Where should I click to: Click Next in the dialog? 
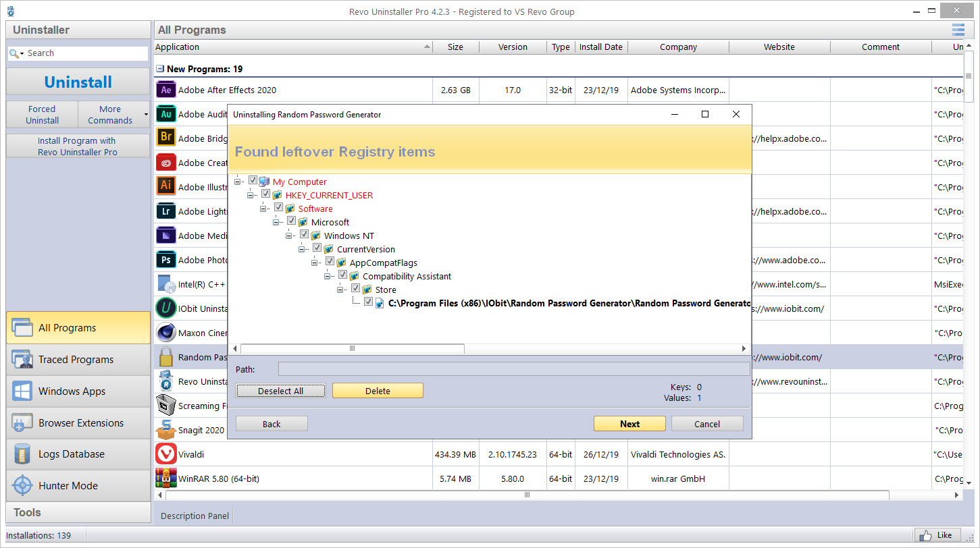[629, 424]
